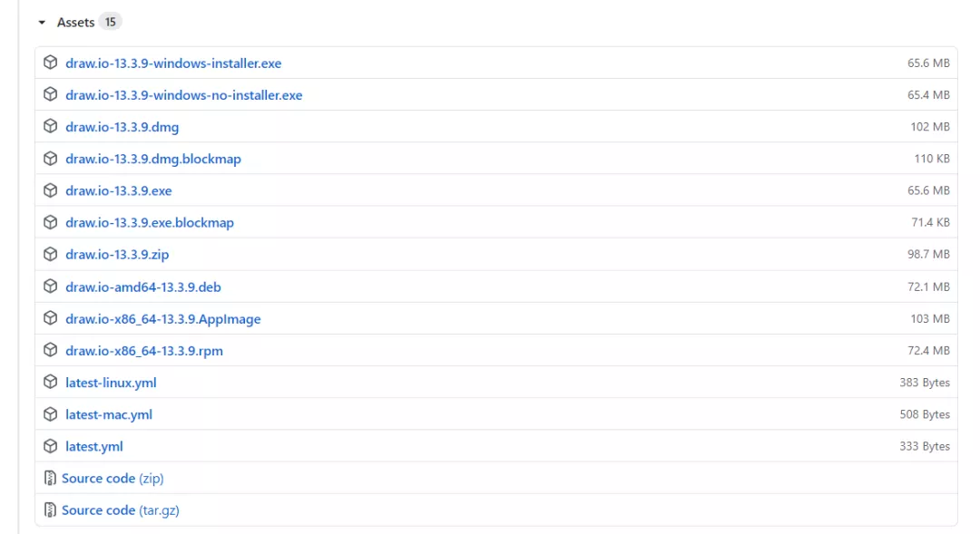This screenshot has height=534, width=980.
Task: Click package icon beside draw.io-13.3.9.exe
Action: click(51, 190)
